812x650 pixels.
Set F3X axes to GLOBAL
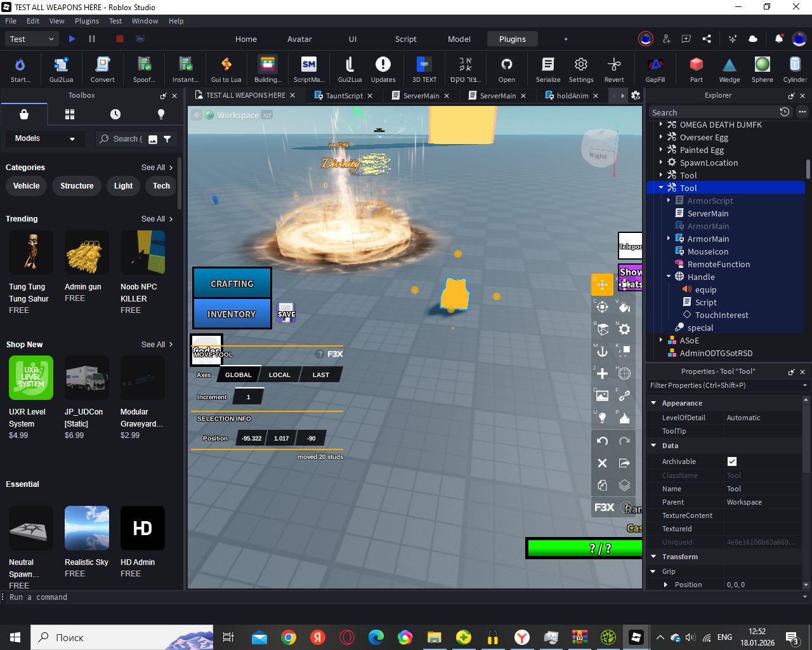point(239,375)
